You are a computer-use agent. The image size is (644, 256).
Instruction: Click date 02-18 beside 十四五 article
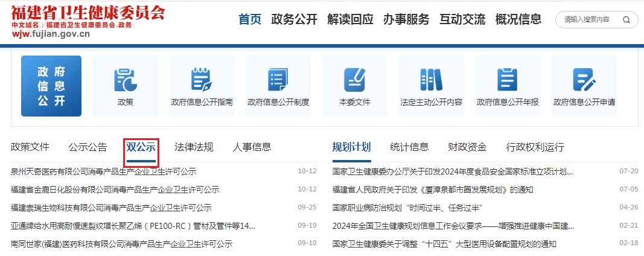click(629, 243)
